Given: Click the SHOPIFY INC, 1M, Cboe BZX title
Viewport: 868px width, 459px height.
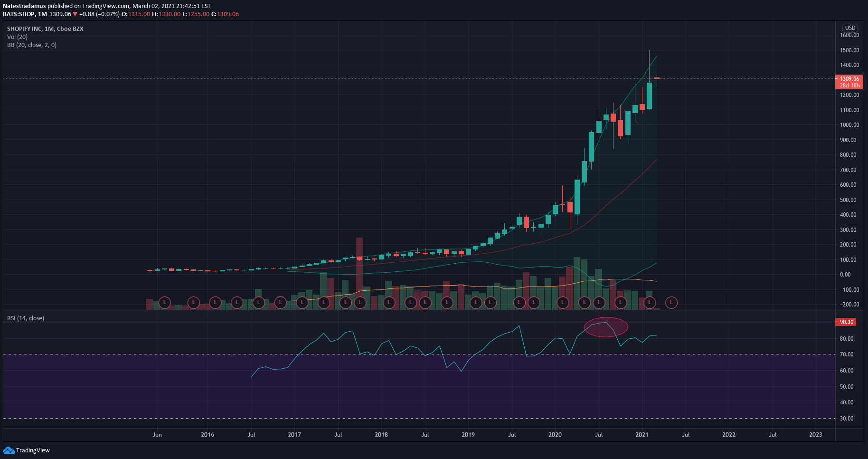Looking at the screenshot, I should 45,29.
